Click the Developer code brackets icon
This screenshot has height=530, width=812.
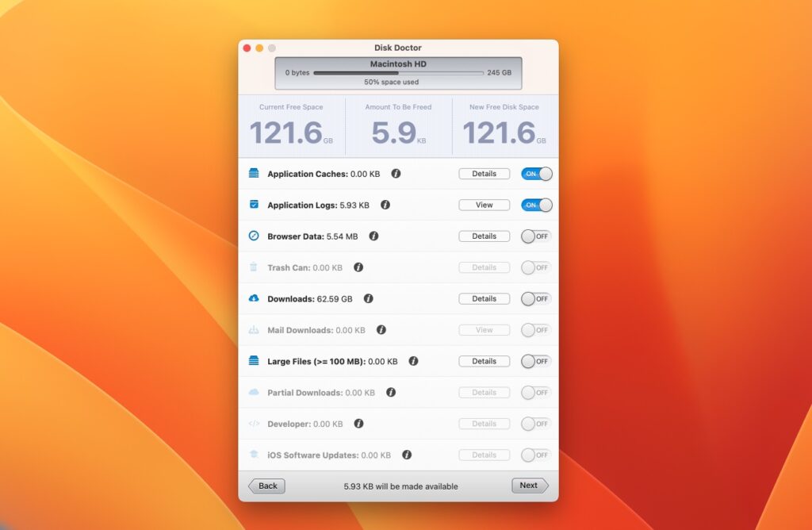[x=255, y=424]
